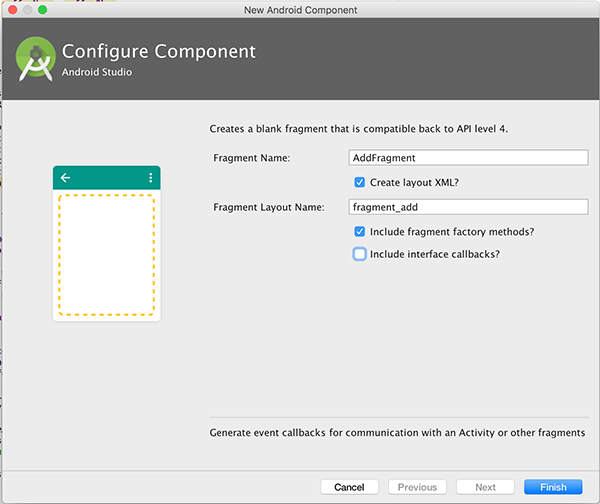The image size is (600, 504).
Task: Toggle Include fragment factory methods checkbox
Action: 360,232
